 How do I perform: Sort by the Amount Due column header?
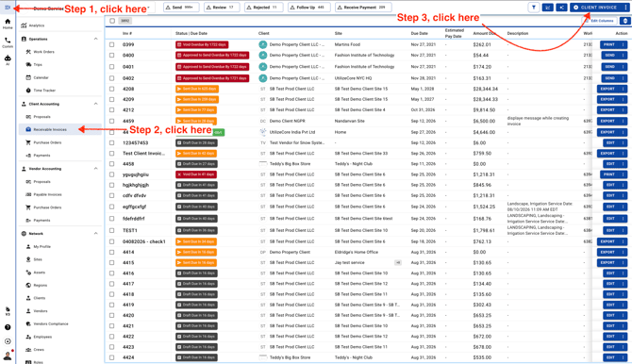point(484,33)
